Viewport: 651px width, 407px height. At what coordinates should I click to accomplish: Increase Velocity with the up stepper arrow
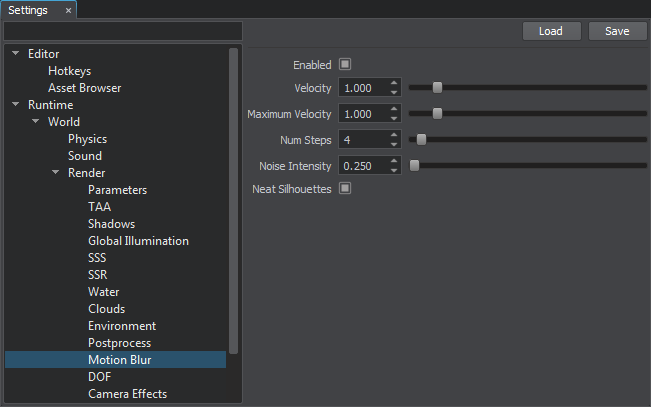click(394, 83)
